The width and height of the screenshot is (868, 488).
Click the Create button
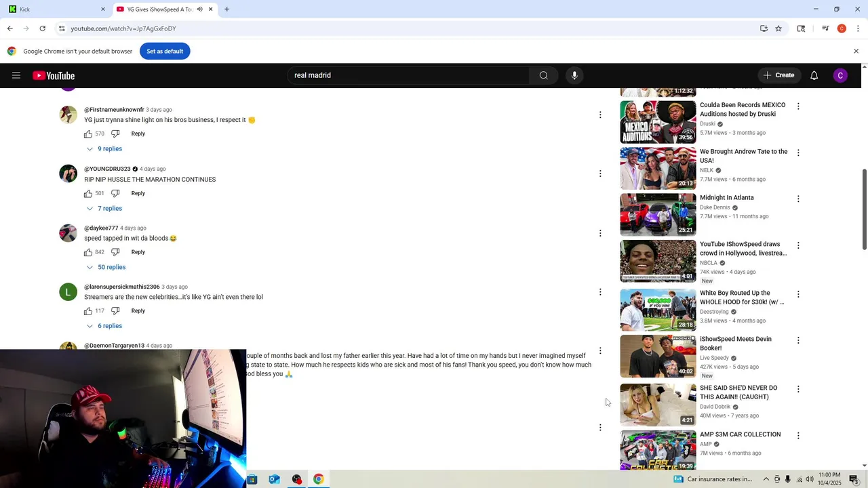(778, 75)
